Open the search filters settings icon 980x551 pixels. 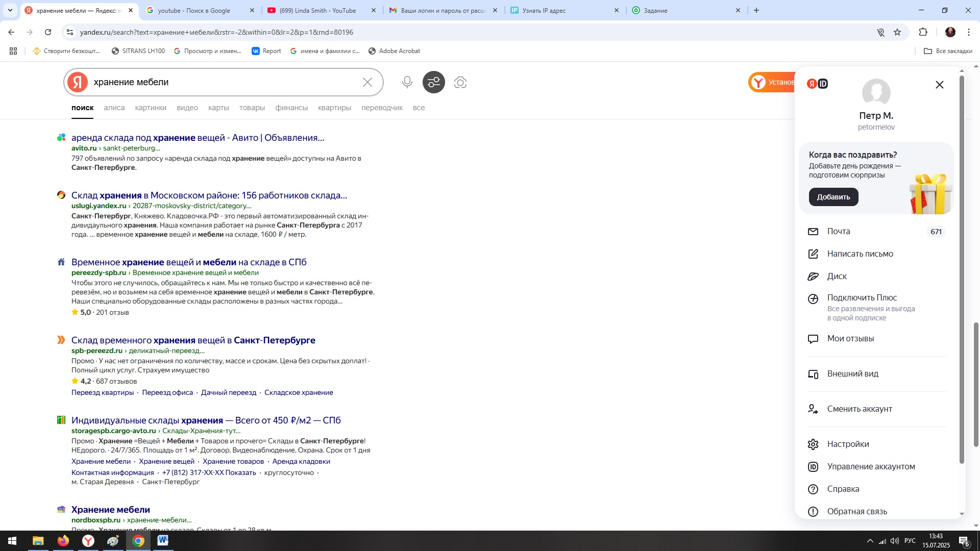(x=434, y=82)
